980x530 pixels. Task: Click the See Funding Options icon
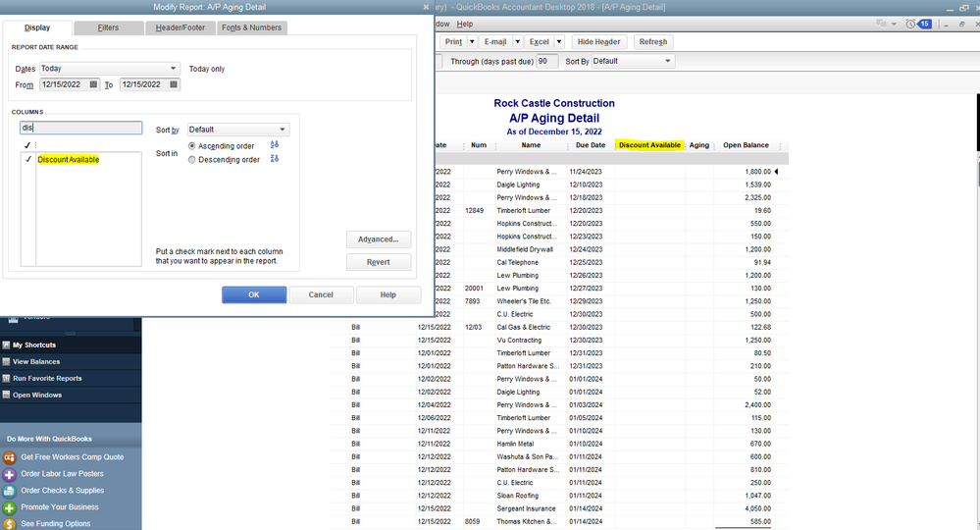(x=9, y=524)
